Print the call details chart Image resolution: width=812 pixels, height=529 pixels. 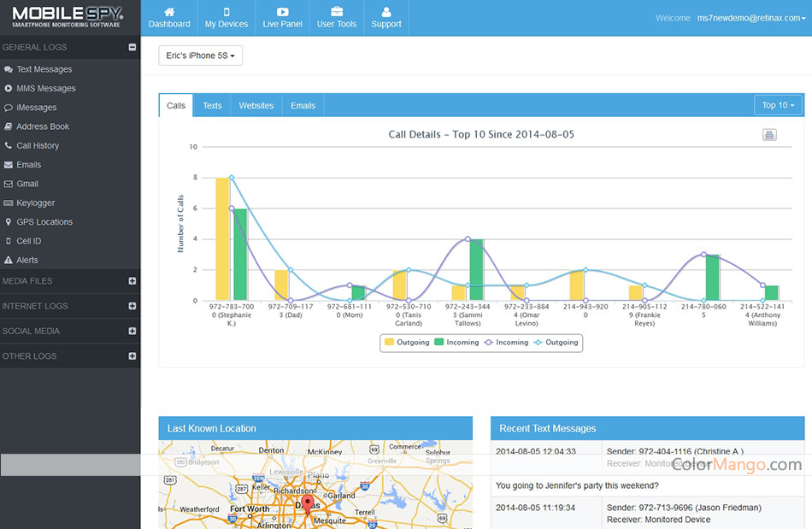point(769,135)
